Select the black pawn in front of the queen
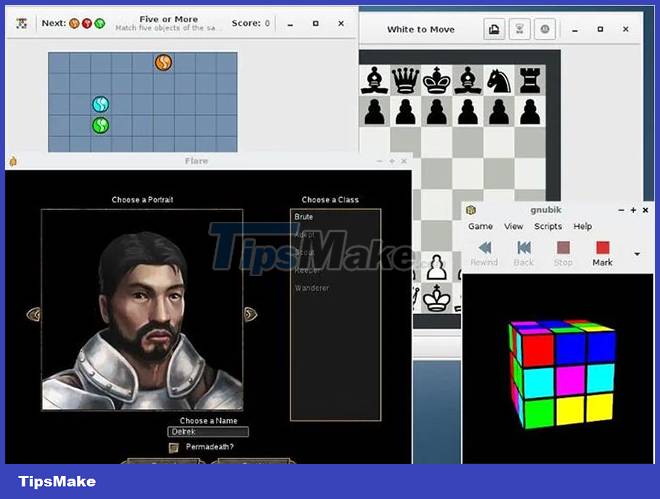Image resolution: width=660 pixels, height=499 pixels. pos(405,112)
